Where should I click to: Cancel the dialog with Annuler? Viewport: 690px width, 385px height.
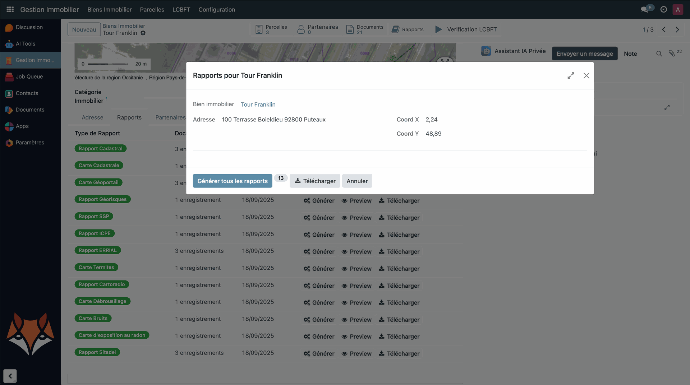pyautogui.click(x=357, y=181)
